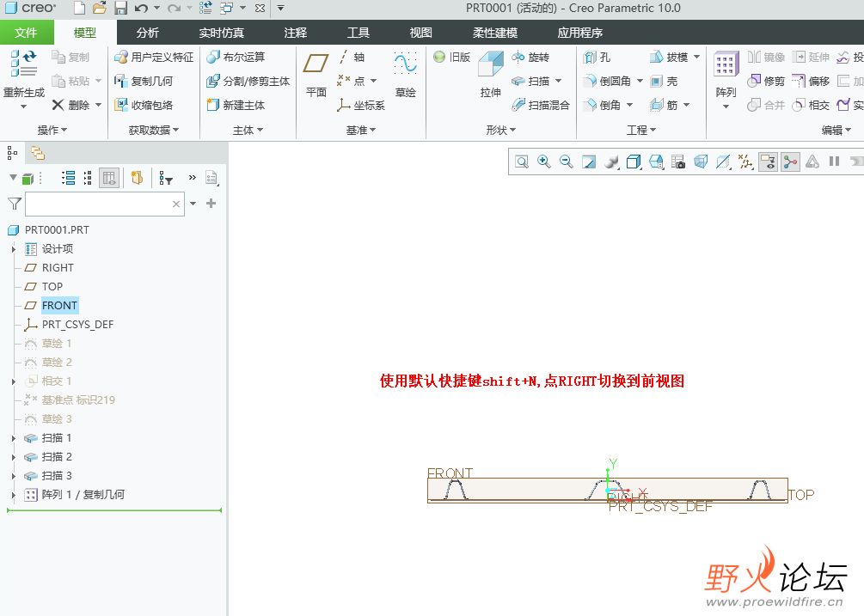Click Boolean Operations (布尔运算)
This screenshot has height=616, width=864.
tap(236, 58)
